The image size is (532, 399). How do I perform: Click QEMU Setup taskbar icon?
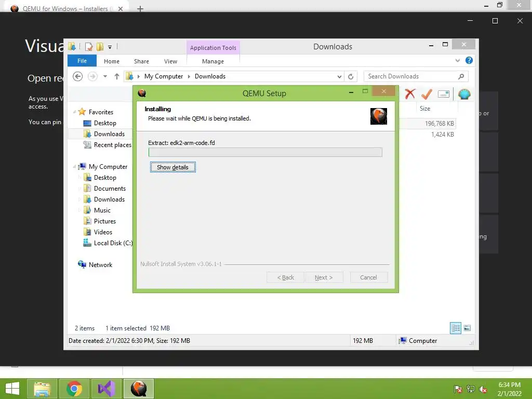click(x=138, y=389)
